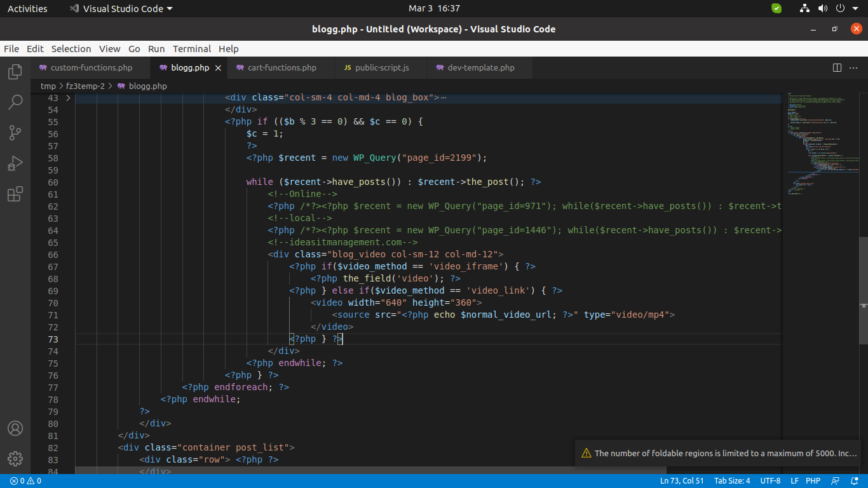The image size is (868, 488).
Task: Open the Manage gear icon
Action: 15,458
